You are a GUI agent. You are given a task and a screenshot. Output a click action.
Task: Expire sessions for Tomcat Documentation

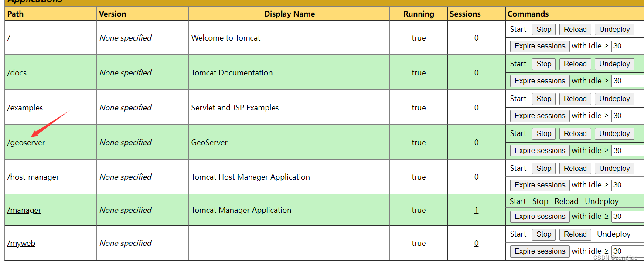(x=540, y=81)
